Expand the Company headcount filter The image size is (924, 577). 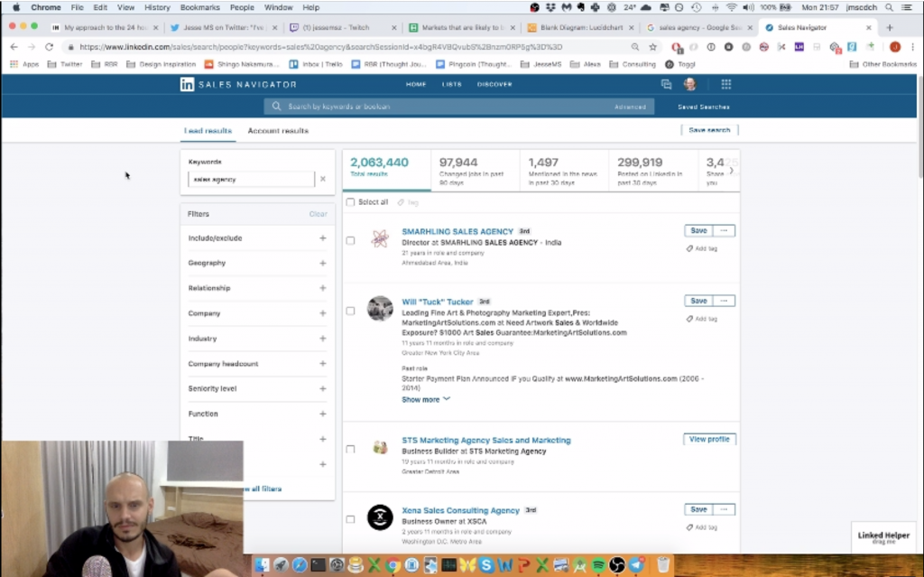point(322,364)
